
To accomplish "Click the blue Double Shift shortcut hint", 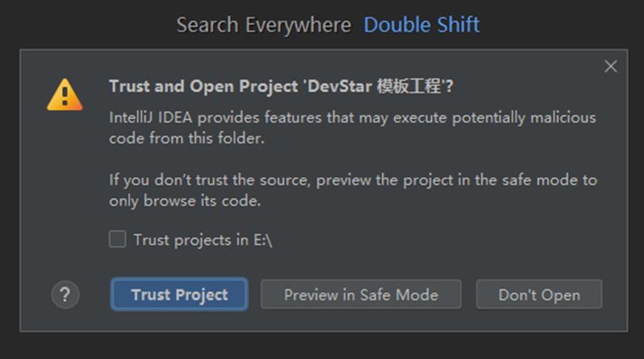I will pos(421,25).
